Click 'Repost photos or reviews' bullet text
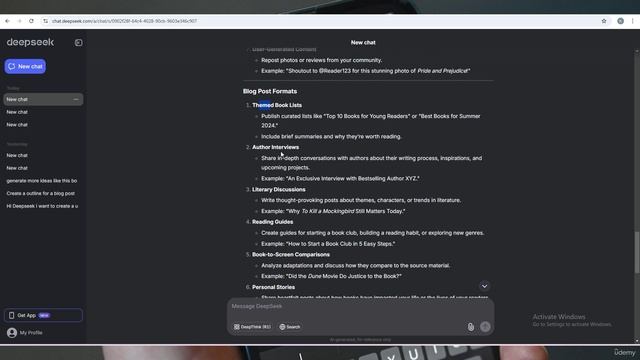Viewport: 640px width, 360px height. coord(322,60)
